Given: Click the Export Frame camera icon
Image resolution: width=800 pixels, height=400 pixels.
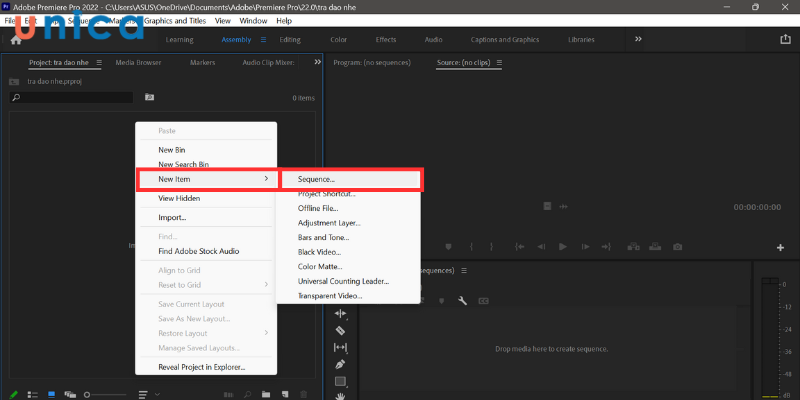Looking at the screenshot, I should tap(678, 246).
